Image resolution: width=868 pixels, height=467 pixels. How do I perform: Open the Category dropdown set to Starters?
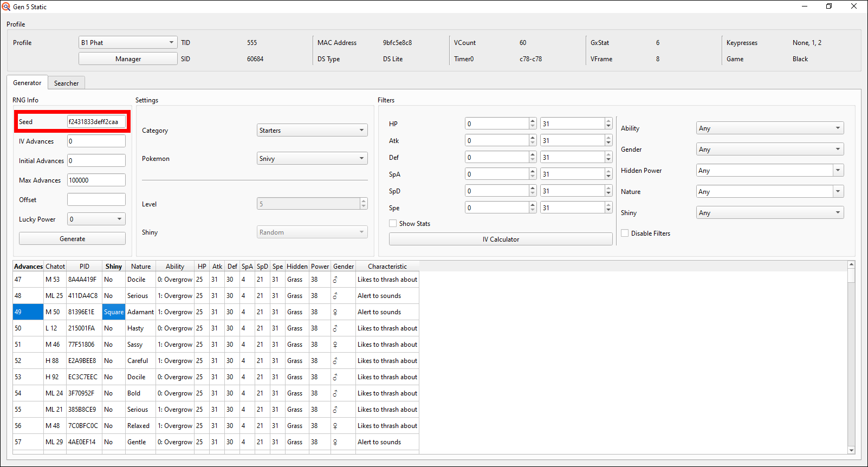tap(312, 130)
